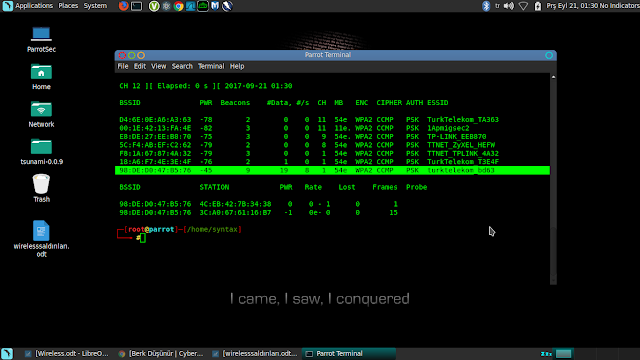This screenshot has width=640, height=360.
Task: Open the terminal Edit menu
Action: click(x=140, y=66)
